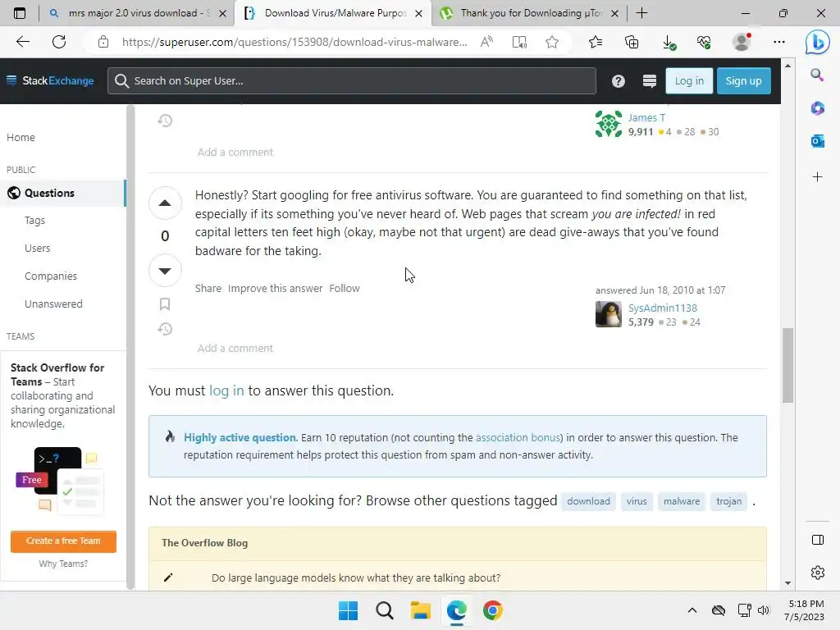
Task: Follow the SysAdmin1138 answer
Action: click(x=345, y=288)
